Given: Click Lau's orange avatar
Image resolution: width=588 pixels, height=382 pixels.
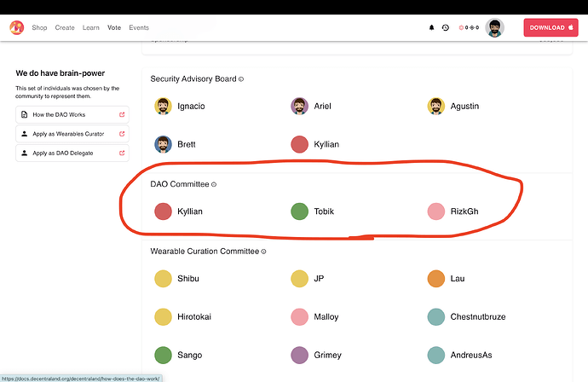Looking at the screenshot, I should pyautogui.click(x=436, y=279).
